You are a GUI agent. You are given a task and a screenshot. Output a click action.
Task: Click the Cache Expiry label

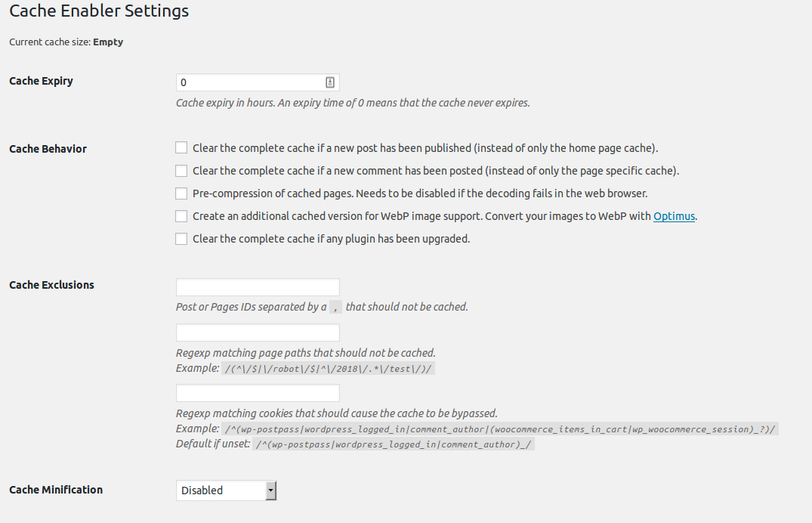coord(41,81)
